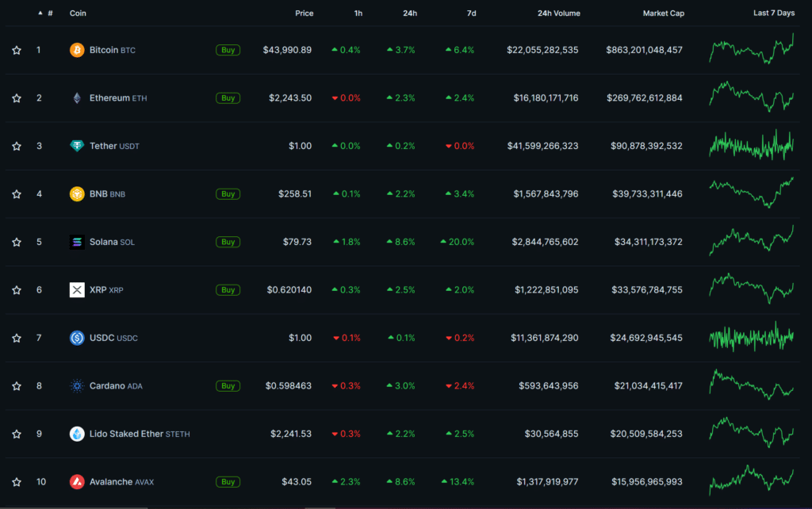Mark USDC as favorite with star
The height and width of the screenshot is (509, 812).
(17, 338)
